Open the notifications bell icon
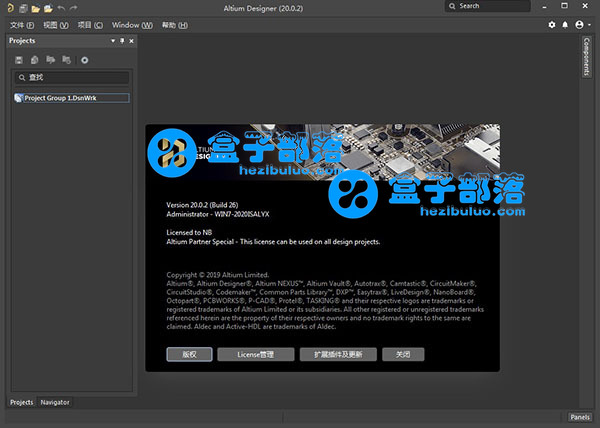Screen dimensions: 600x428 pos(565,25)
